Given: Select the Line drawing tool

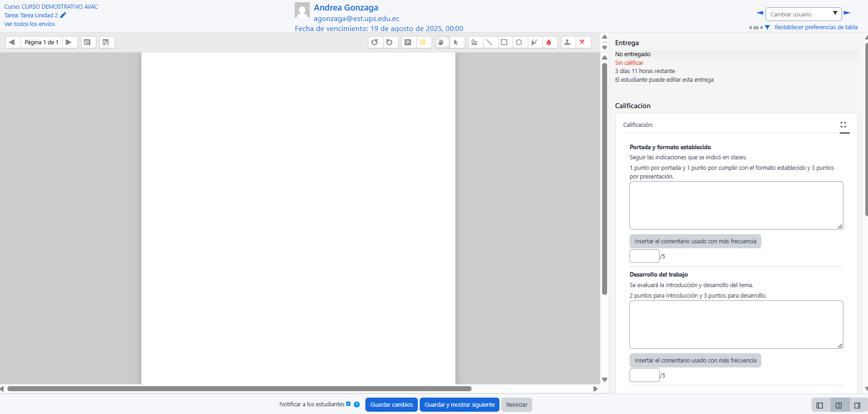Looking at the screenshot, I should click(x=489, y=42).
